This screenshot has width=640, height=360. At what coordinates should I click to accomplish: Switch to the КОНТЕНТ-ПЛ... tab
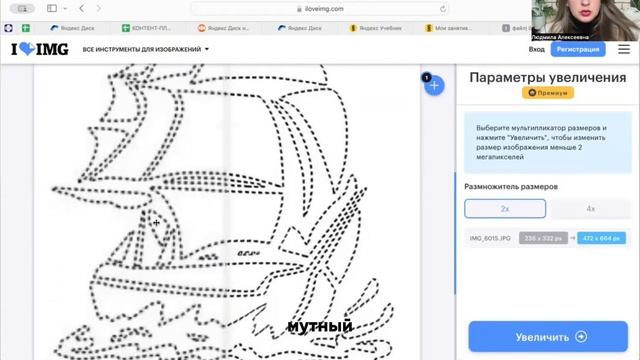pyautogui.click(x=147, y=28)
